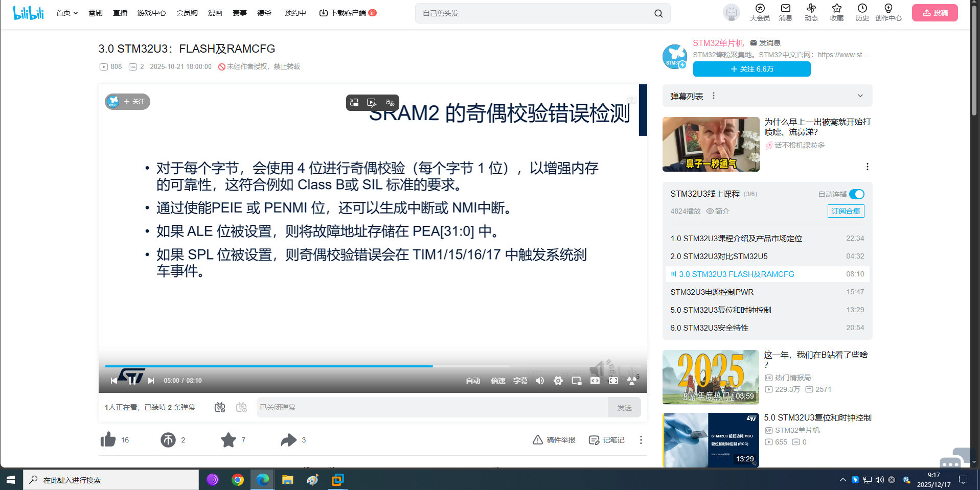Like the video with thumbs up

point(108,439)
